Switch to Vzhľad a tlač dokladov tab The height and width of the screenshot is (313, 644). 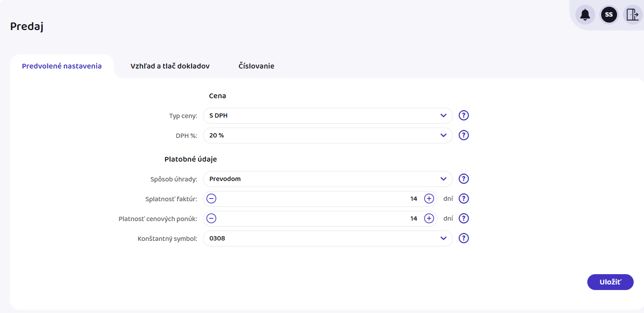coord(170,66)
